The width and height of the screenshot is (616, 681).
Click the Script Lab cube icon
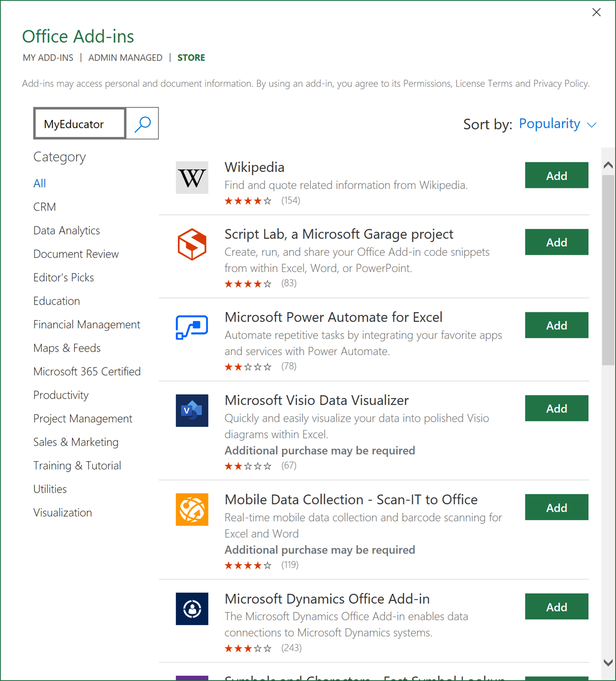192,243
